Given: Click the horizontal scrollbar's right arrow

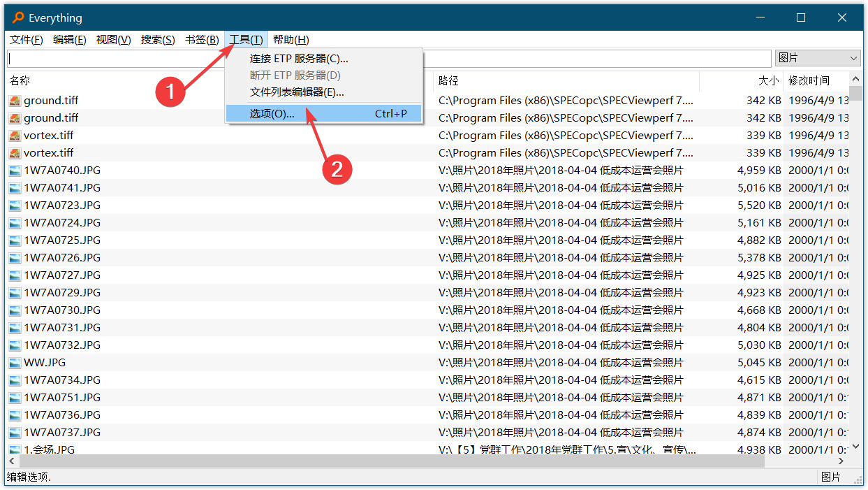Looking at the screenshot, I should click(x=843, y=461).
